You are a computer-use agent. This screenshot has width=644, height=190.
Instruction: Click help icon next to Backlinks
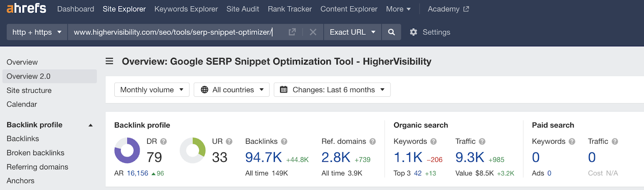click(284, 142)
